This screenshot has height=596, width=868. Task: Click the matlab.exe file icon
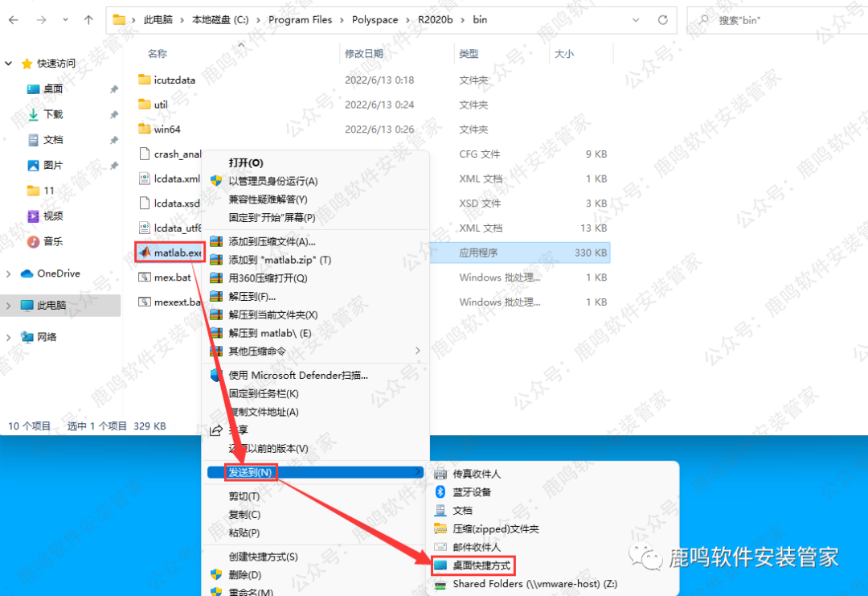145,253
